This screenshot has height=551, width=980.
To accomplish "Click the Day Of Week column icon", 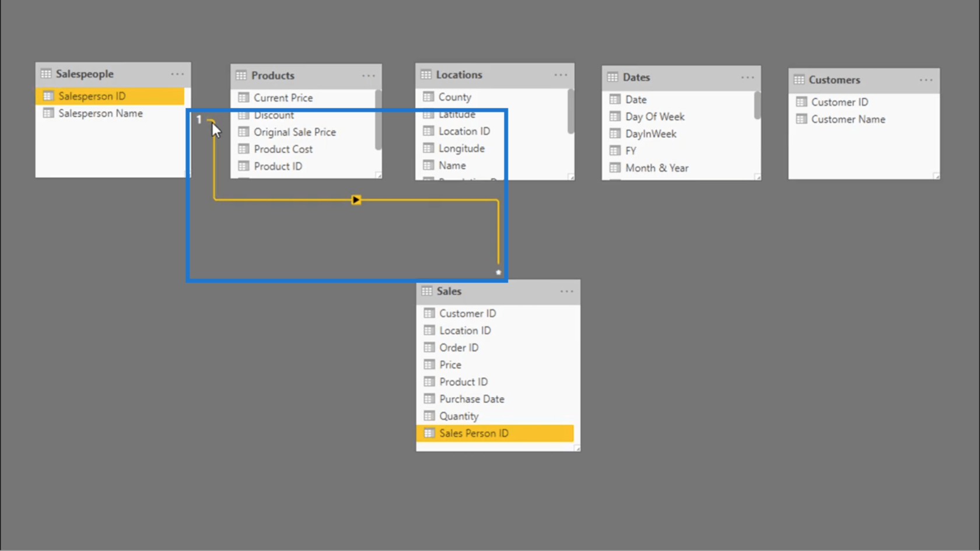I will pos(615,116).
